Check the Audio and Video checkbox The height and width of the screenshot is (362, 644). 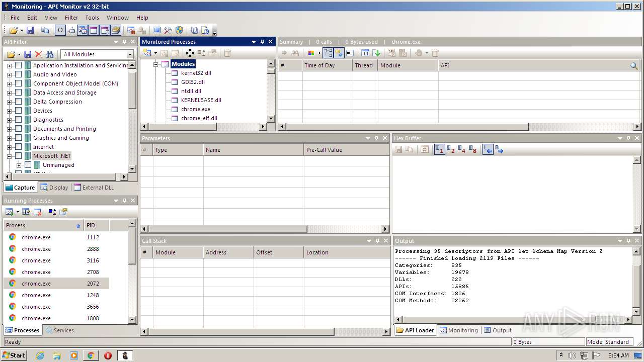point(19,74)
